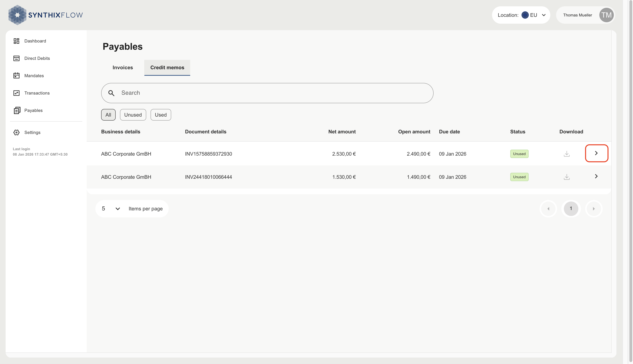Open the items per page dropdown

click(x=111, y=209)
